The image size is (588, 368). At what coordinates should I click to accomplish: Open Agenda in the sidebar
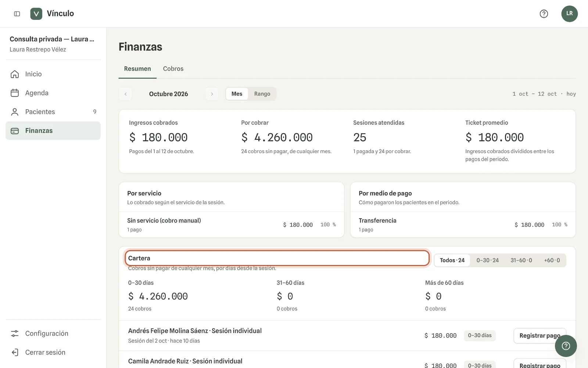pyautogui.click(x=53, y=93)
